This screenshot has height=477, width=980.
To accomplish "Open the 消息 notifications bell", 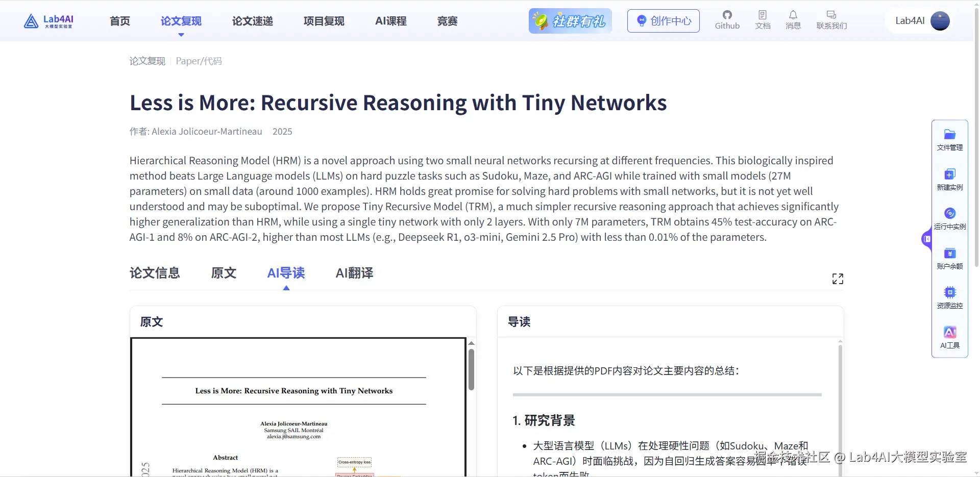I will tap(793, 20).
